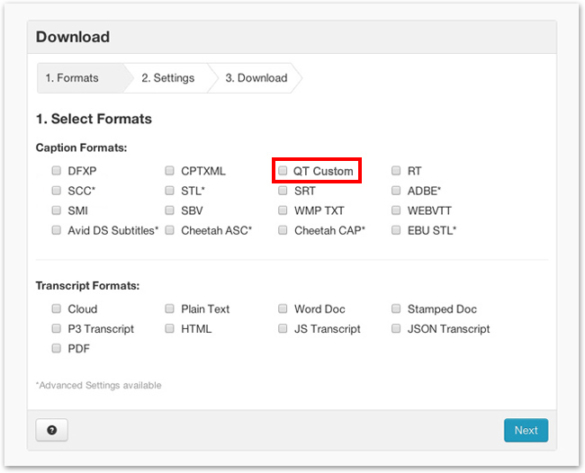The image size is (585, 473).
Task: Check the Cloud transcript format
Action: pos(56,308)
